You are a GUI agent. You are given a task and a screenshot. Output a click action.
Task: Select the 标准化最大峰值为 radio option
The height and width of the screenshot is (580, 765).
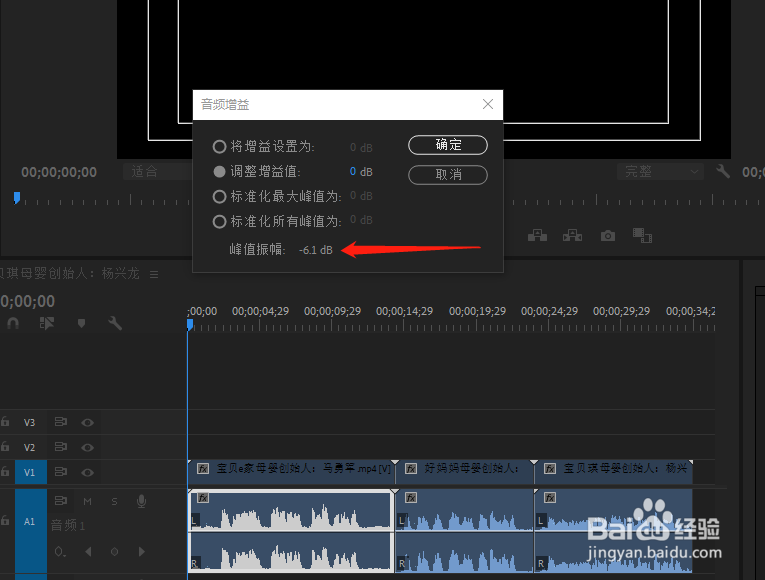tap(220, 197)
